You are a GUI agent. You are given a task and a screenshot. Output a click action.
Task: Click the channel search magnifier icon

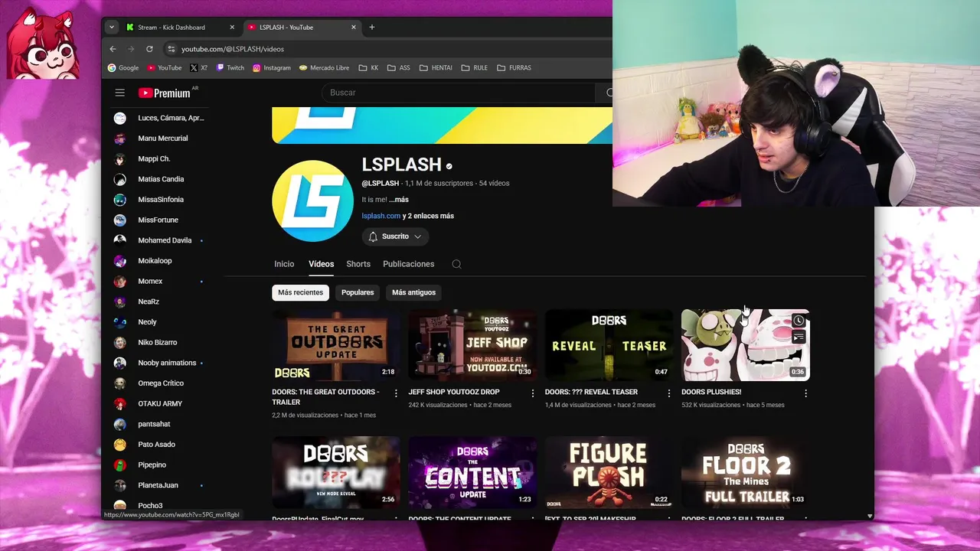point(456,264)
